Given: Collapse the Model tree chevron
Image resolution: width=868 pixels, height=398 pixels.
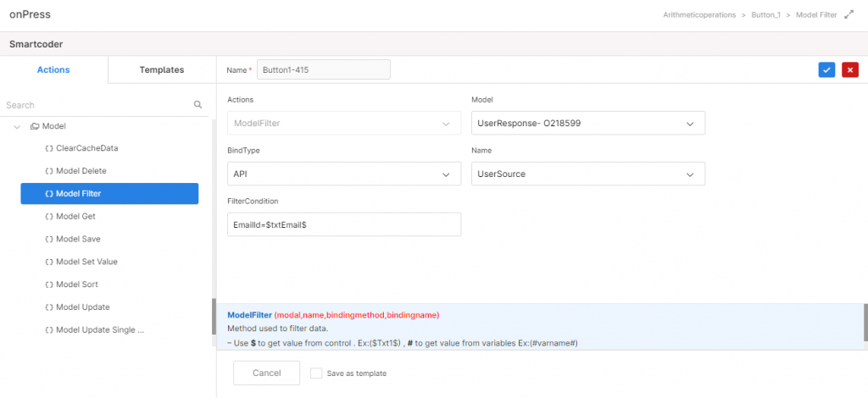Looking at the screenshot, I should [17, 126].
